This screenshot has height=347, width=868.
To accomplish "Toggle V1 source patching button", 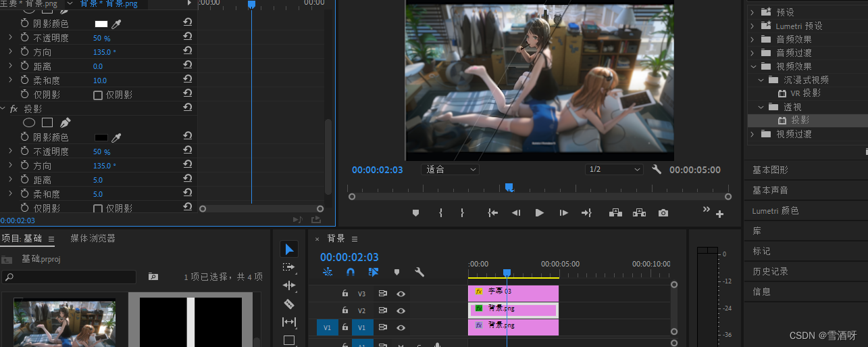I will (327, 327).
